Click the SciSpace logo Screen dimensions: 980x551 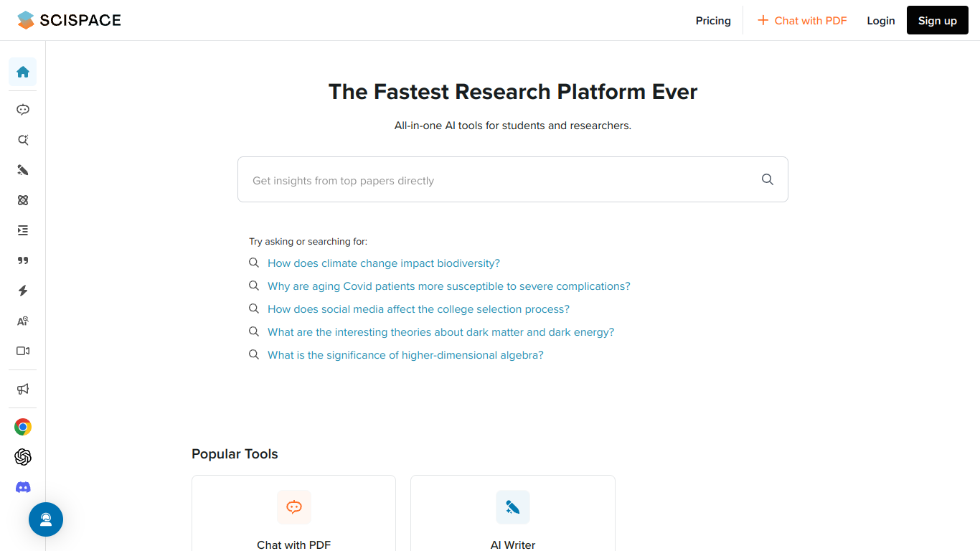tap(70, 20)
